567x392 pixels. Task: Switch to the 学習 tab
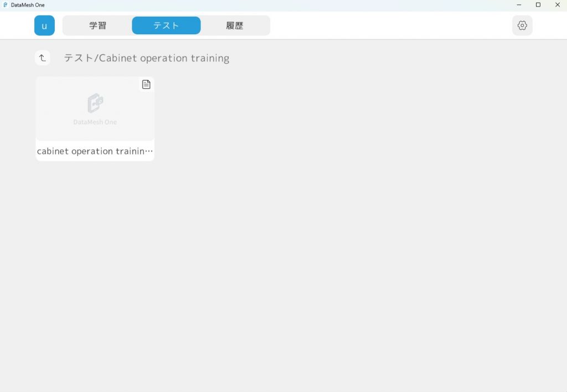(x=97, y=25)
